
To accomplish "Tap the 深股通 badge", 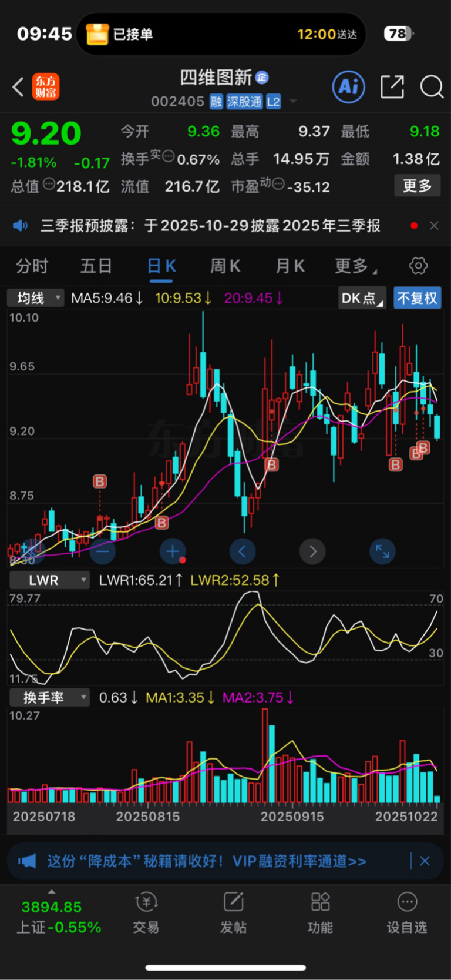I will 244,102.
